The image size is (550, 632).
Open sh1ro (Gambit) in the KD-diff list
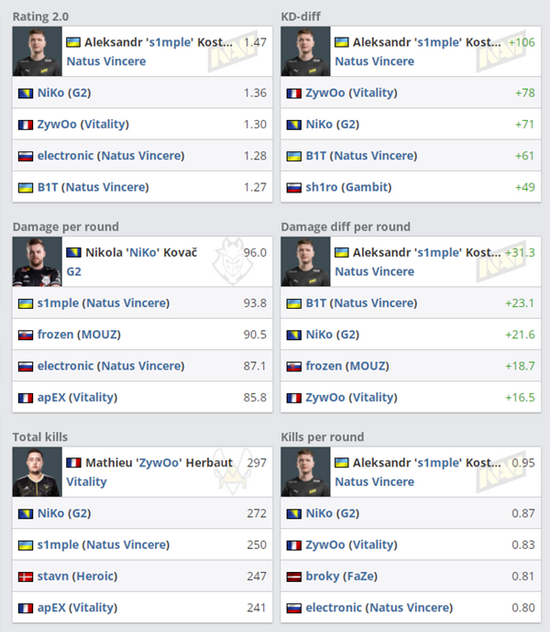coord(349,187)
